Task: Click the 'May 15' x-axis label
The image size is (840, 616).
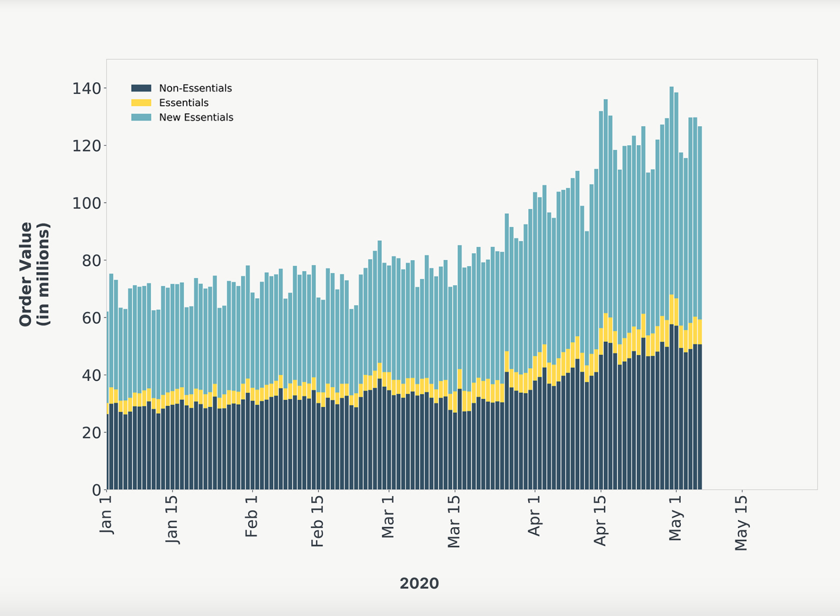Action: 742,522
